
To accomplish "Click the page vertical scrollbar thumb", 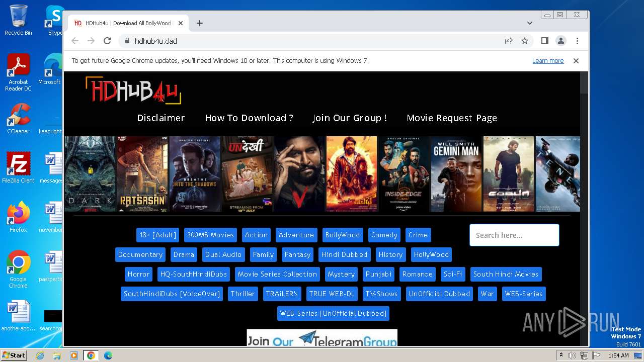I will (584, 83).
